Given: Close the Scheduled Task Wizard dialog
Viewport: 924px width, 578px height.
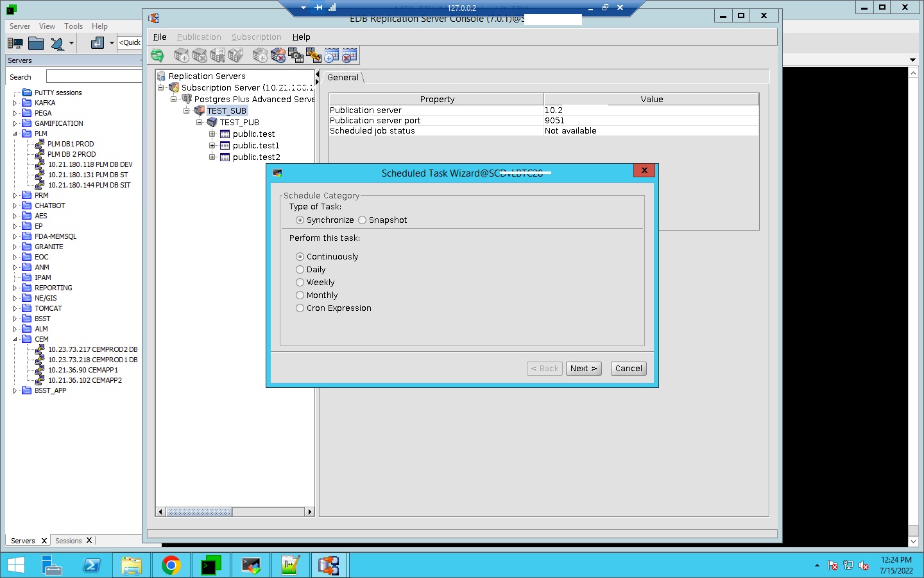Looking at the screenshot, I should coord(644,170).
